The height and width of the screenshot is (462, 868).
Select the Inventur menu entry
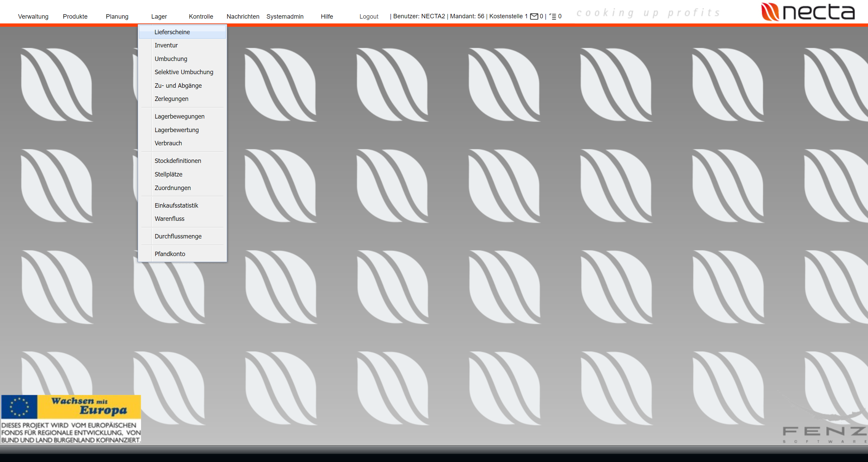(x=166, y=45)
